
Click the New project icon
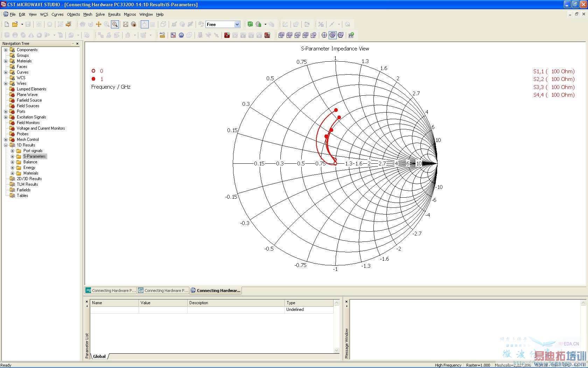(x=6, y=24)
